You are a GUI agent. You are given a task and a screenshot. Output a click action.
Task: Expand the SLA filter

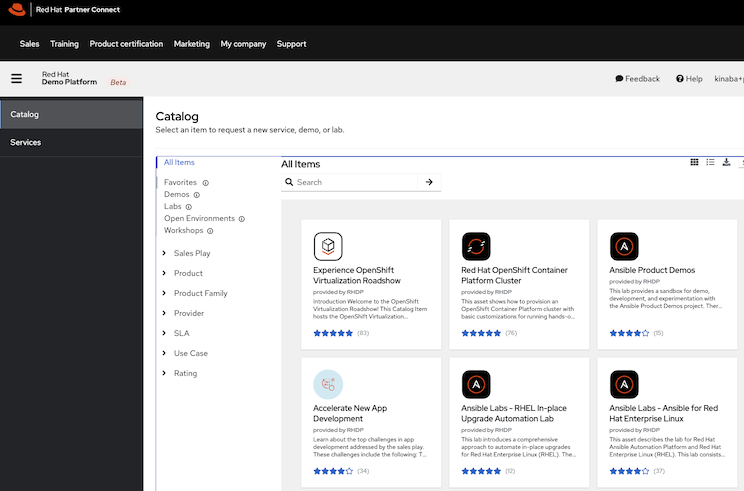tap(176, 333)
